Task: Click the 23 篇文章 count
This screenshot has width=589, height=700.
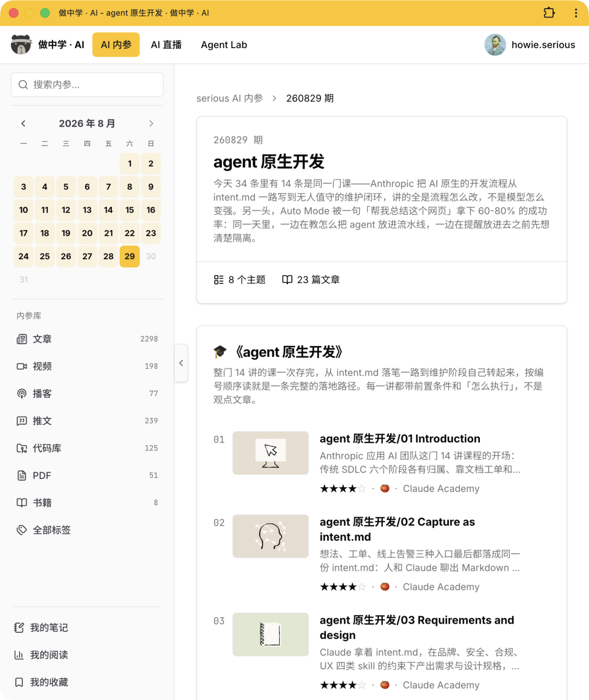Action: (x=318, y=280)
